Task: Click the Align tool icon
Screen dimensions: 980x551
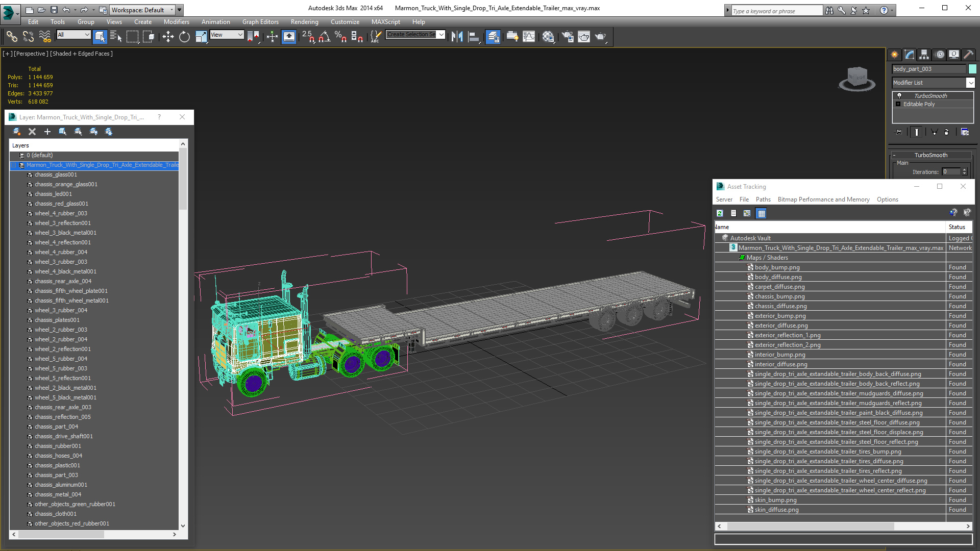Action: coord(474,36)
